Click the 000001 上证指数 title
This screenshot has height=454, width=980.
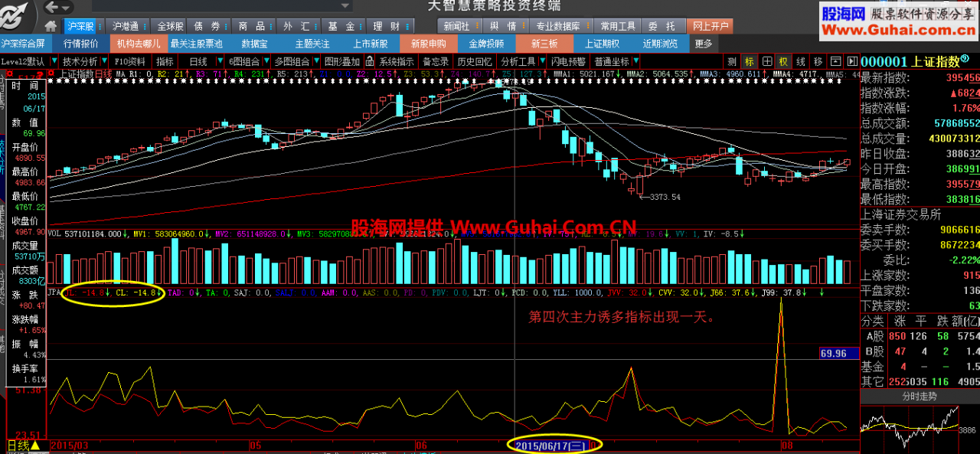(910, 62)
